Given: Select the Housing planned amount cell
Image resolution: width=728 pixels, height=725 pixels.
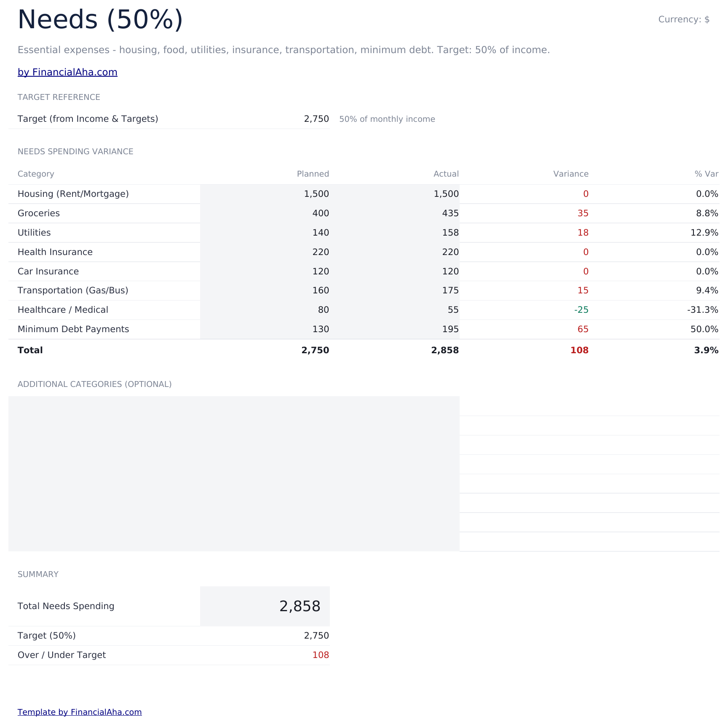Looking at the screenshot, I should tap(265, 194).
